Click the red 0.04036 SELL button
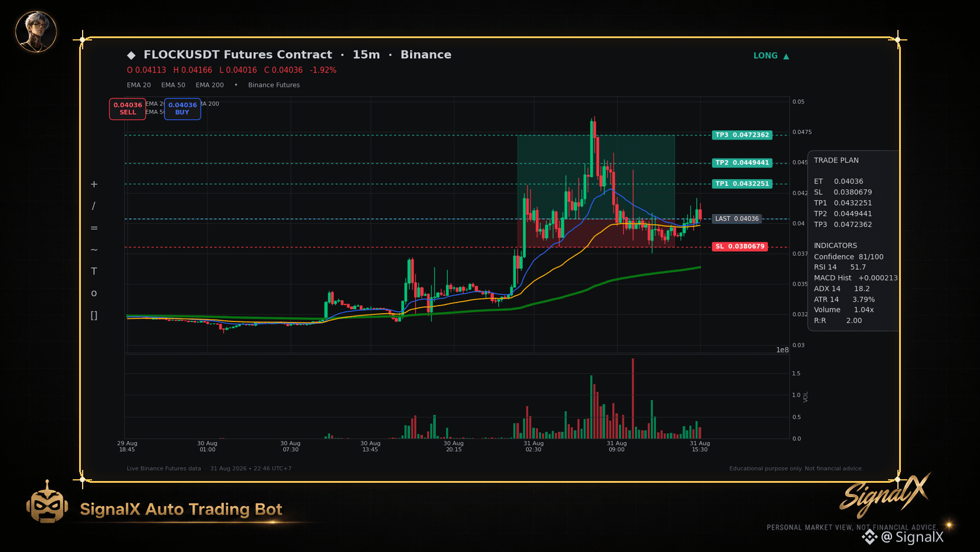This screenshot has width=980, height=552. (128, 109)
